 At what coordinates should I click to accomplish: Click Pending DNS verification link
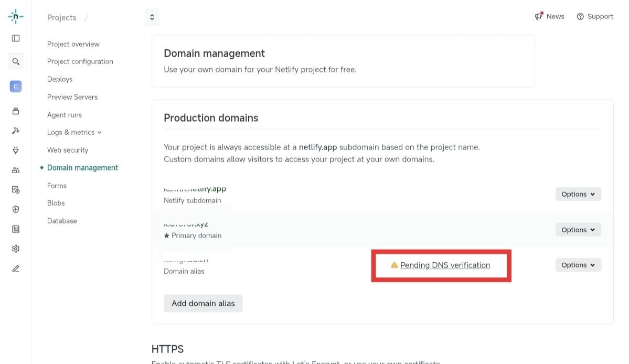click(x=445, y=265)
